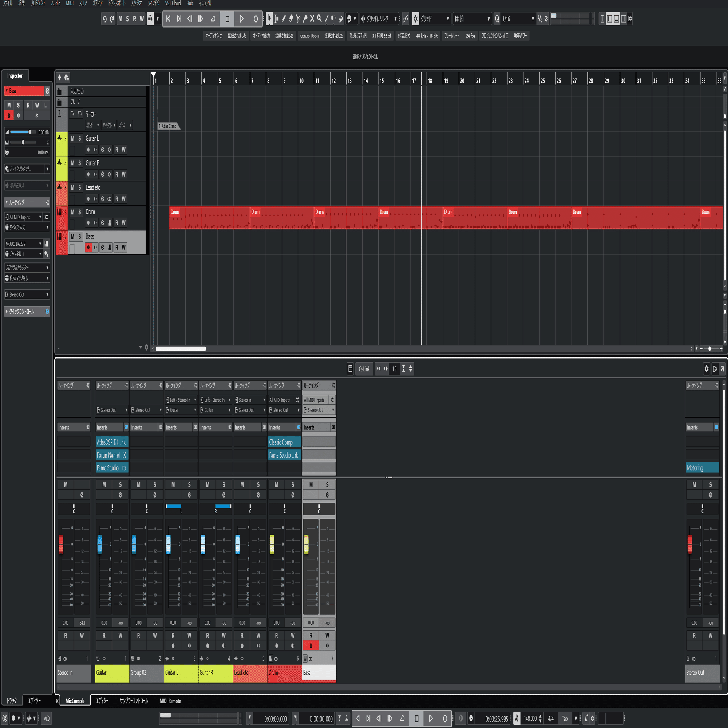728x728 pixels.
Task: Select the Draw (pencil) tool
Action: click(284, 19)
